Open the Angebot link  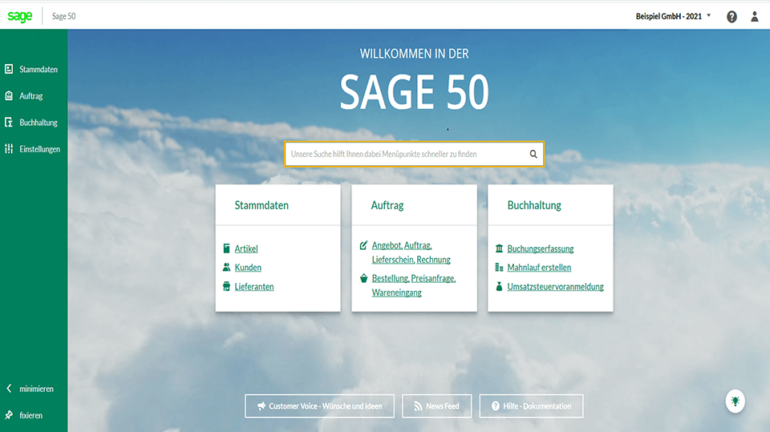[x=386, y=245]
